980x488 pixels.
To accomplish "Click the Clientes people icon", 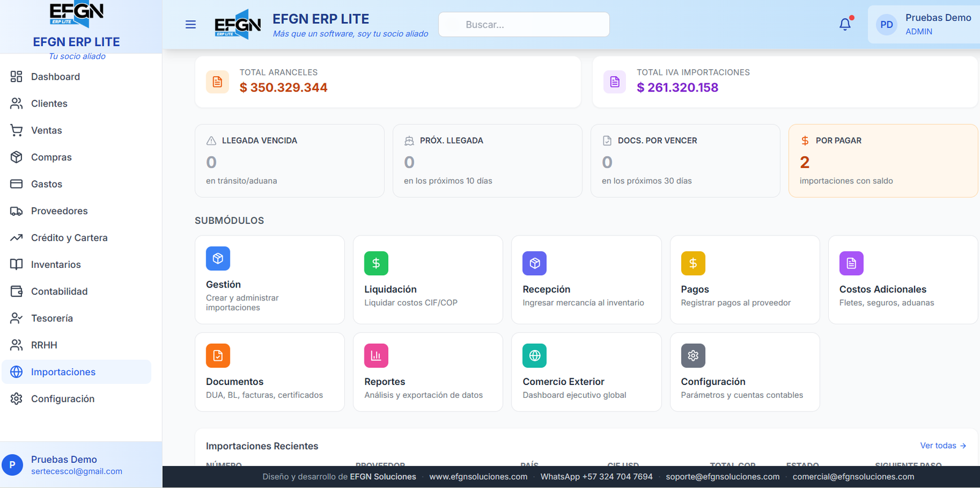I will [x=17, y=104].
